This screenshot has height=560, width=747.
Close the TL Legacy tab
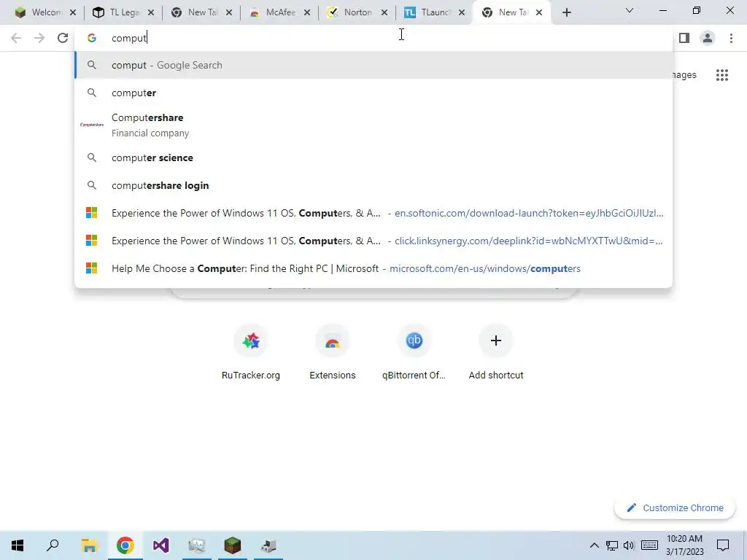(151, 12)
